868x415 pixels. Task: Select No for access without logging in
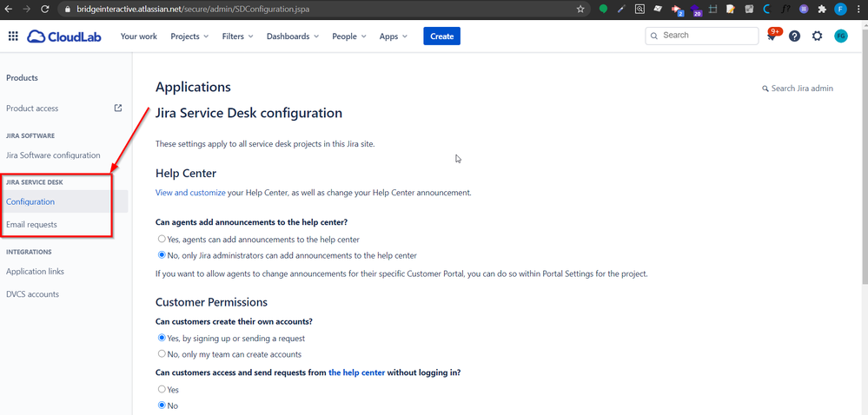(x=162, y=405)
